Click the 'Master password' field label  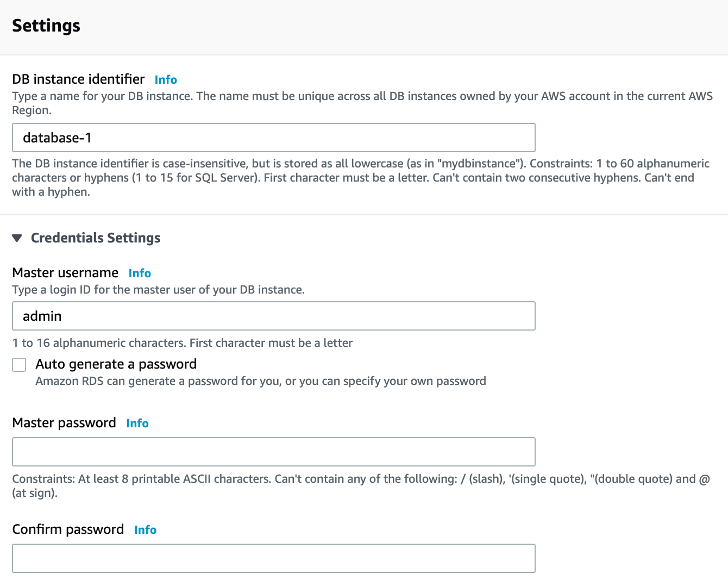pyautogui.click(x=64, y=423)
